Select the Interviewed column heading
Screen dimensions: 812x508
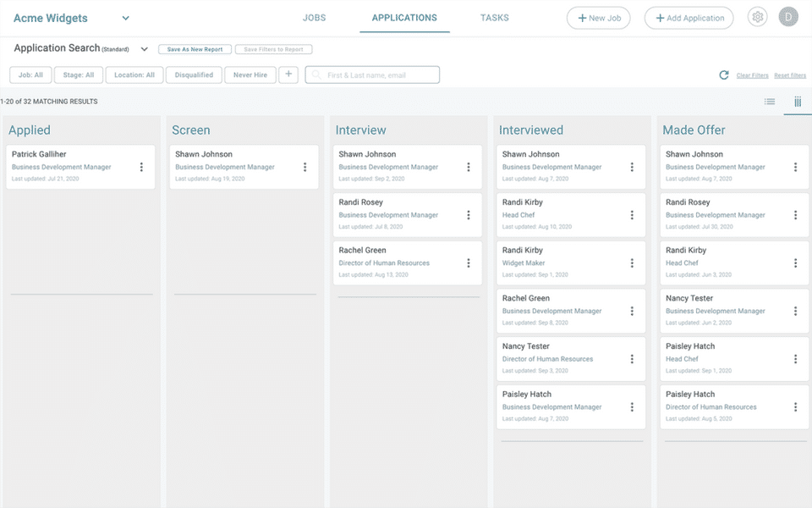click(x=531, y=130)
